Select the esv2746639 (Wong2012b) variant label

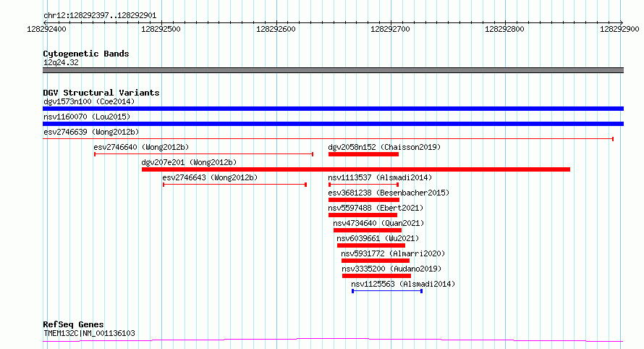pyautogui.click(x=91, y=132)
